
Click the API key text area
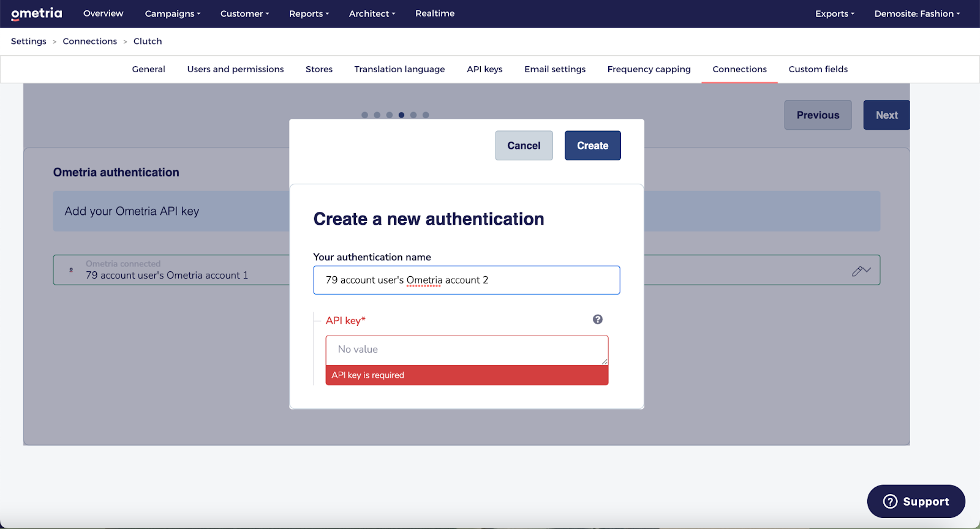[467, 350]
